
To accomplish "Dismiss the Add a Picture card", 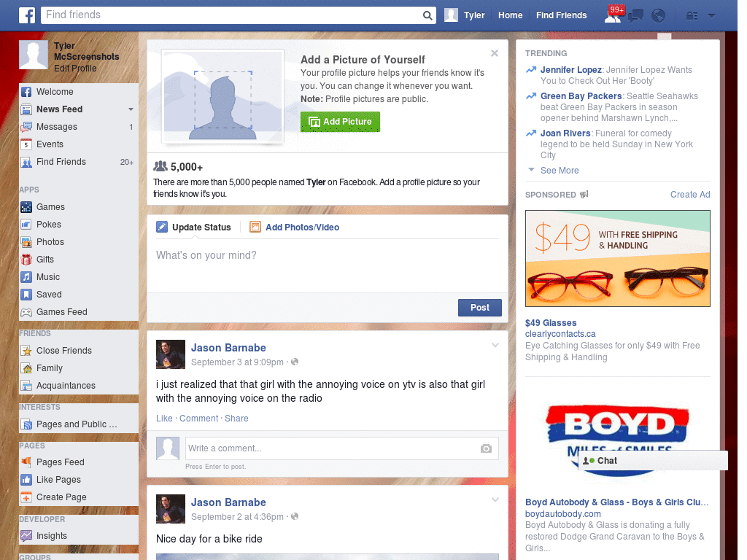I will point(495,53).
